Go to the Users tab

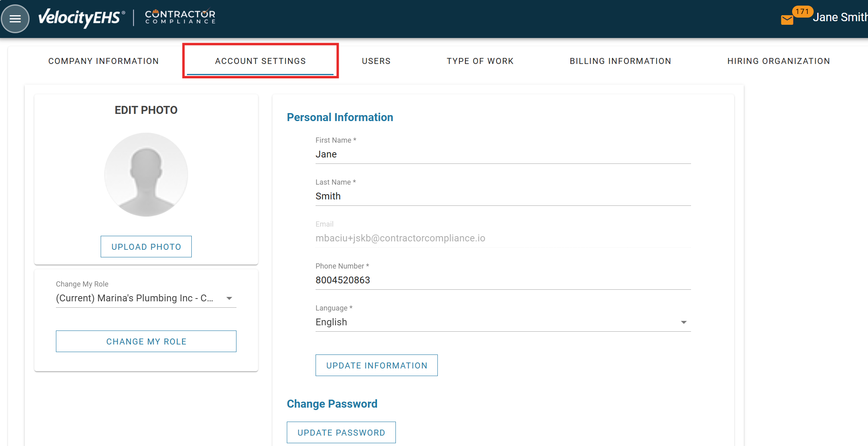click(376, 61)
